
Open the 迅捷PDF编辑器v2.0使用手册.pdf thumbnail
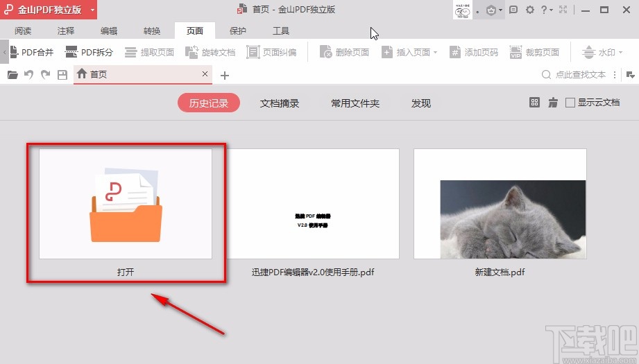coord(313,204)
